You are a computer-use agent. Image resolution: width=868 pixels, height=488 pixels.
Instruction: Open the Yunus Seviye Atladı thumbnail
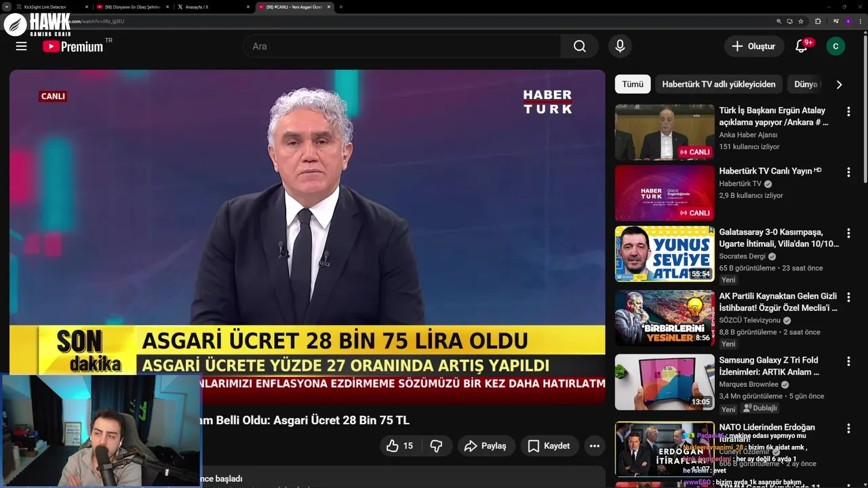tap(665, 253)
